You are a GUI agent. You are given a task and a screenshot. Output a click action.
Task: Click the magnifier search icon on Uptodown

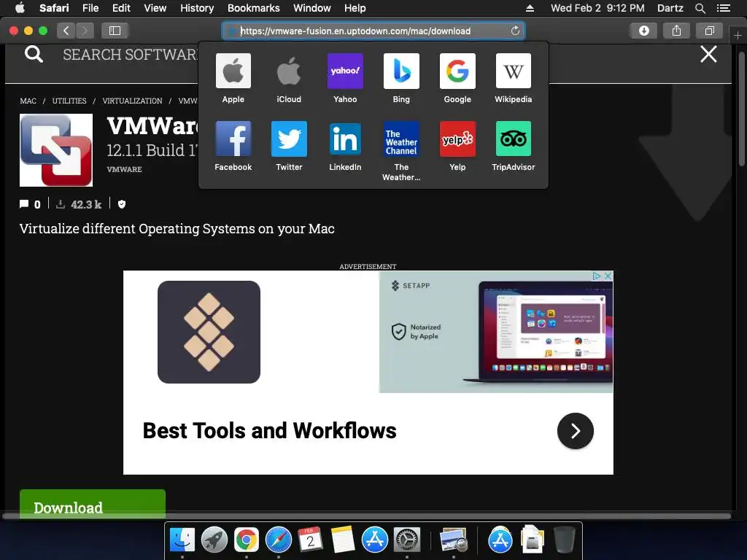(x=34, y=54)
